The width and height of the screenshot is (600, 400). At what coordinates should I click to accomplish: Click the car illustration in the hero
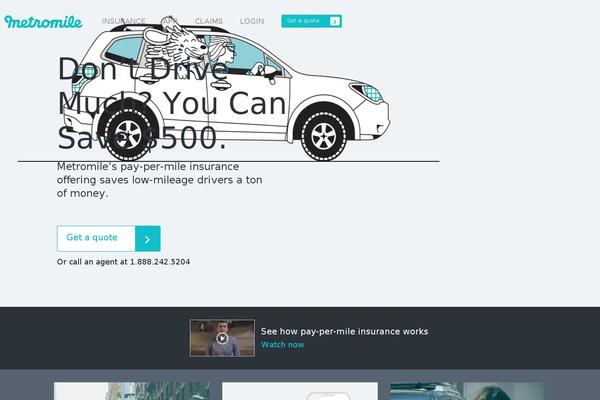click(x=226, y=88)
